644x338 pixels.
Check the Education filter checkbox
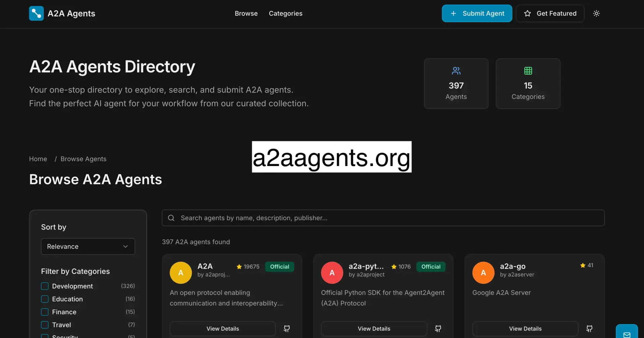click(44, 299)
